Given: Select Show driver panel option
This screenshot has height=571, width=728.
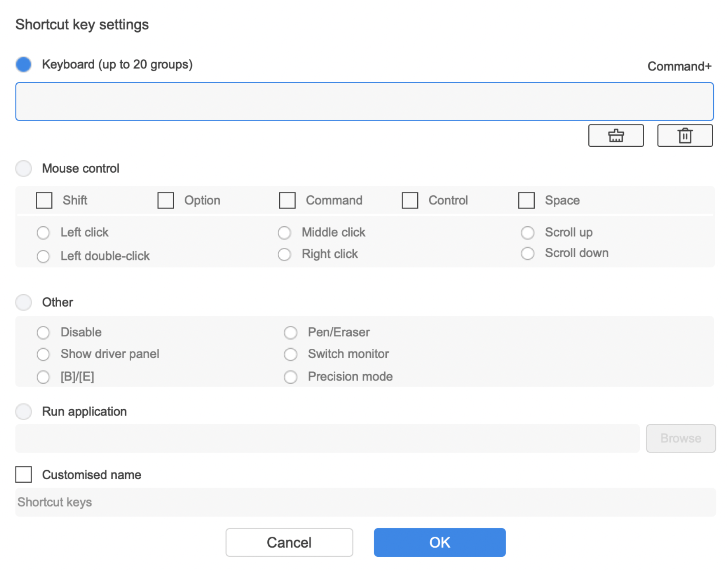Looking at the screenshot, I should 43,354.
